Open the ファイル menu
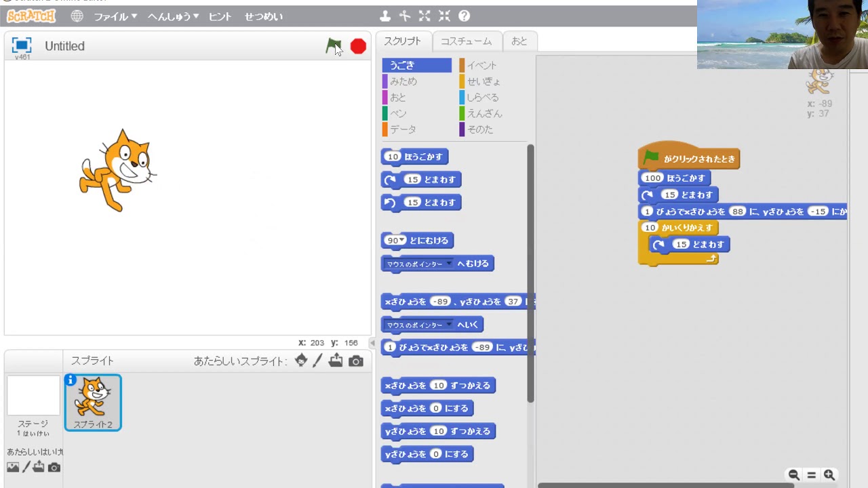This screenshot has height=488, width=868. click(x=115, y=16)
